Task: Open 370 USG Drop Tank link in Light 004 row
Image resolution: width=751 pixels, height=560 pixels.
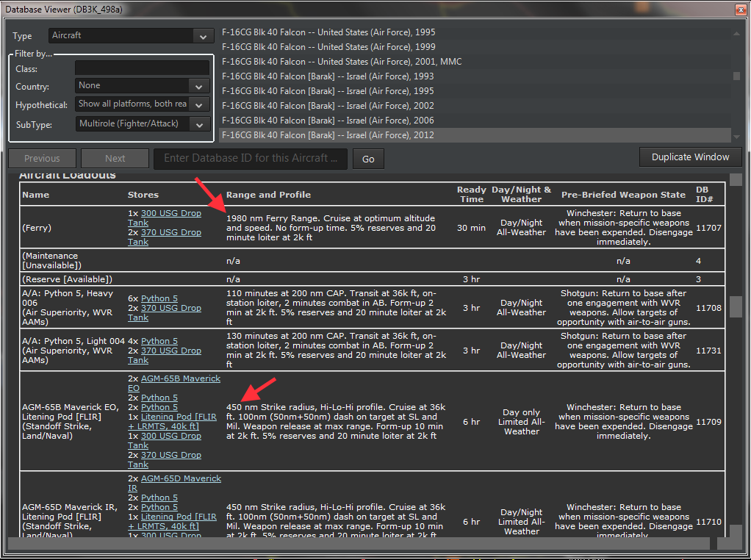Action: pyautogui.click(x=165, y=356)
